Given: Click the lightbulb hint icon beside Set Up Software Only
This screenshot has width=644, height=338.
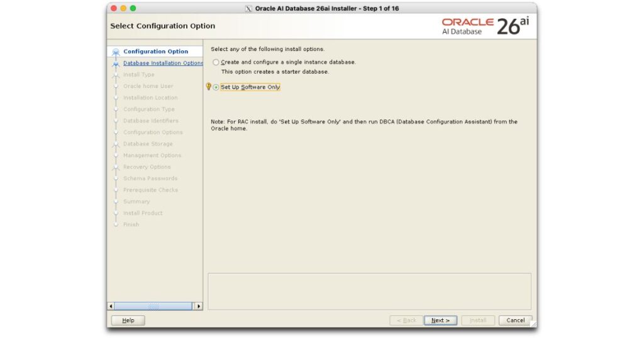Looking at the screenshot, I should [x=209, y=87].
